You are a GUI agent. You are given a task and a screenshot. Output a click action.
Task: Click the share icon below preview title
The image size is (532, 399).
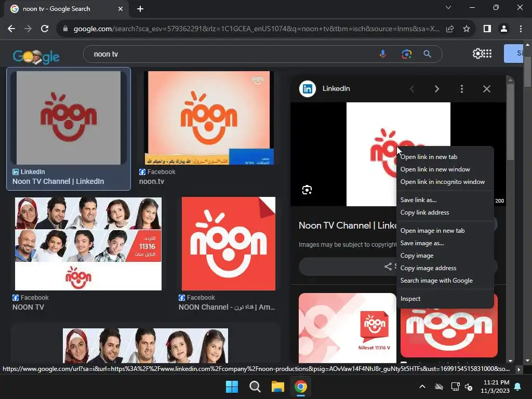click(388, 267)
